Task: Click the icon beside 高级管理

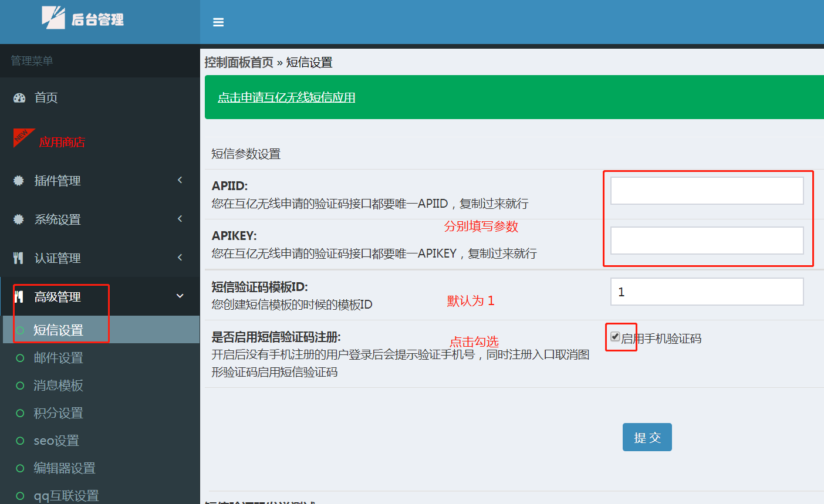Action: 19,297
